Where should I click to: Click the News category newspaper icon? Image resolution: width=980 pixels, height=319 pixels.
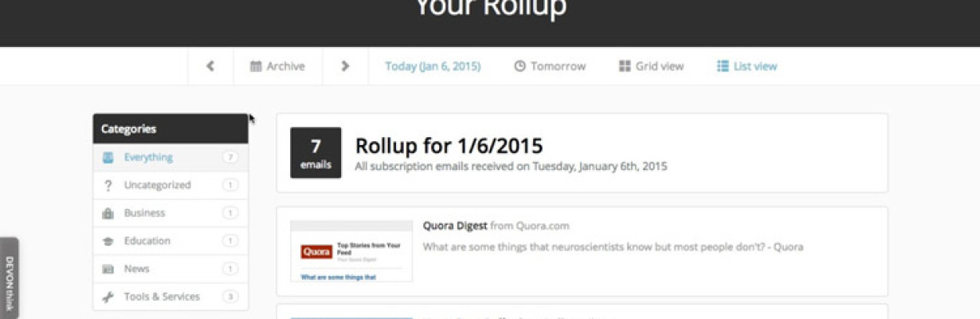pos(108,269)
